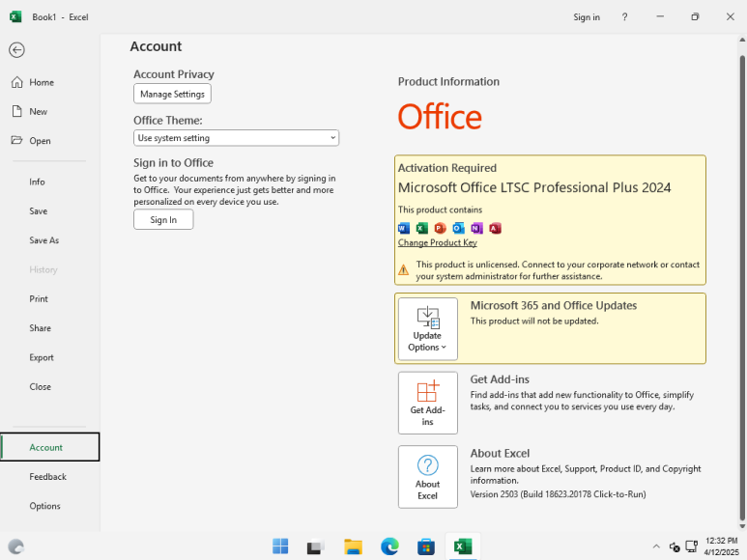Click the Open folder icon in sidebar
Screen dimensions: 747x560
[17, 140]
